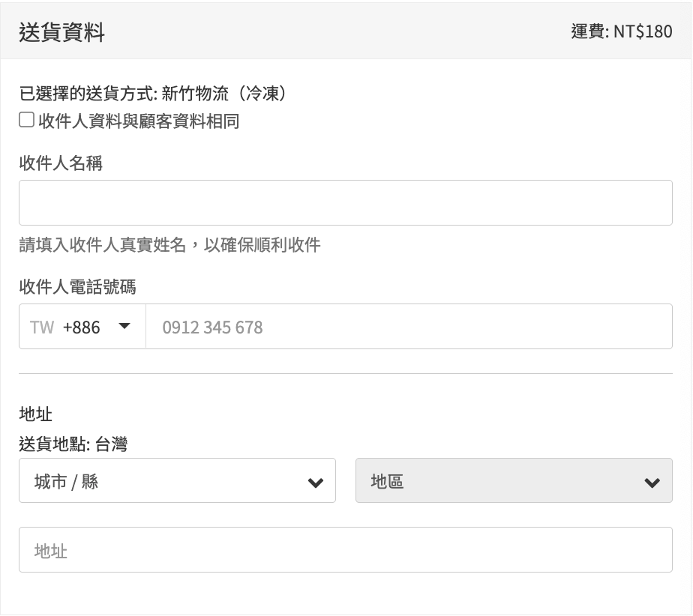Click the 地址 section heading

(x=35, y=414)
